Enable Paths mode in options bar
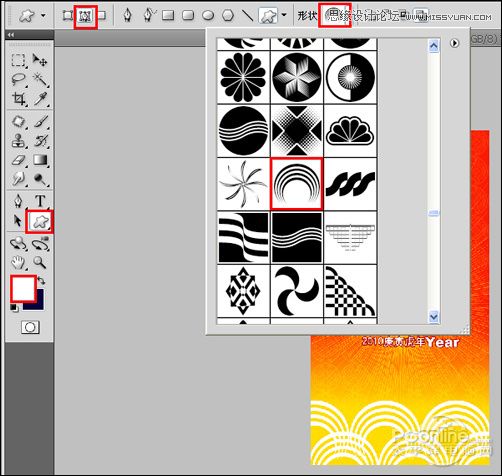This screenshot has width=502, height=476. [85, 15]
